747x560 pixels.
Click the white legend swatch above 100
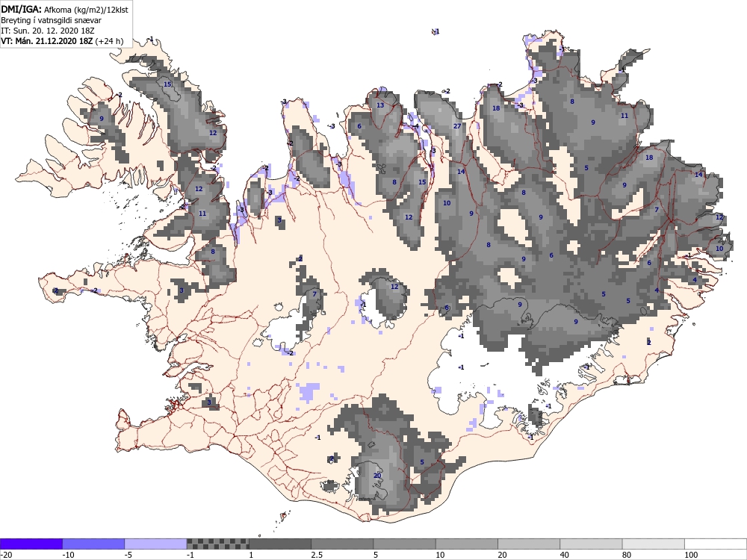[x=716, y=544]
